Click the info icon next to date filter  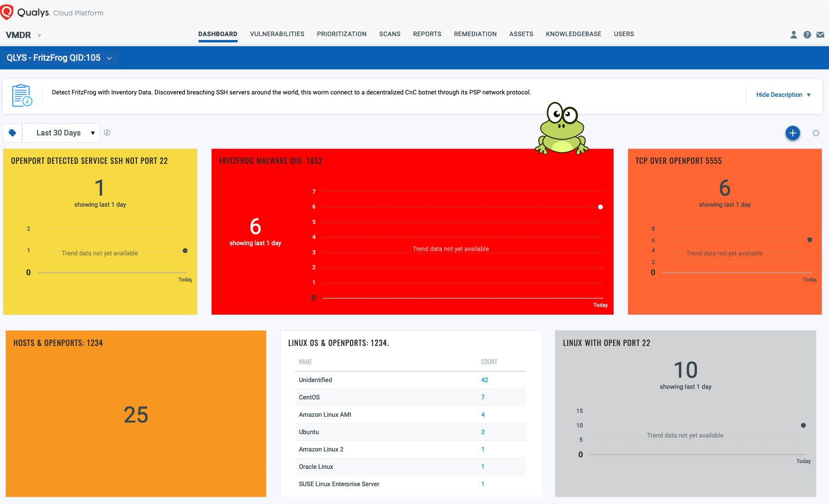click(x=107, y=133)
